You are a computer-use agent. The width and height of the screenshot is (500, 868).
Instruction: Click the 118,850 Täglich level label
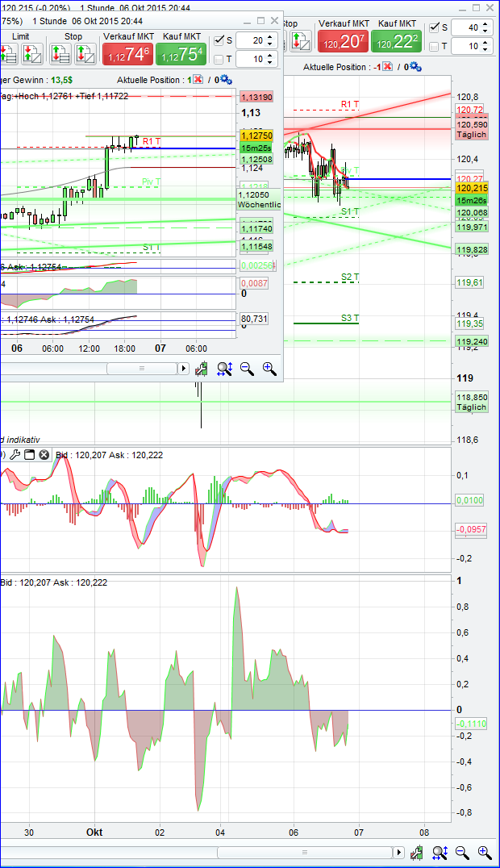[x=471, y=402]
